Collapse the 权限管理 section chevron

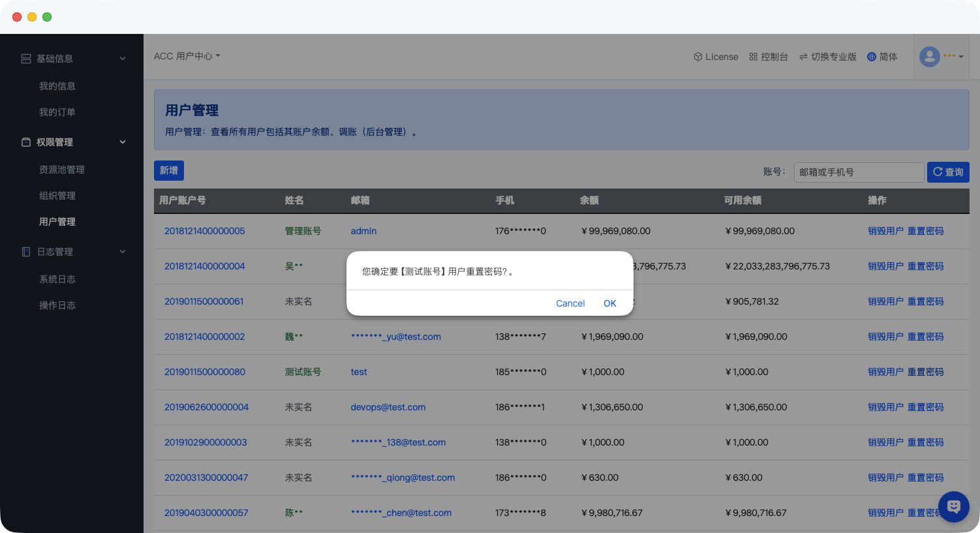pyautogui.click(x=123, y=142)
